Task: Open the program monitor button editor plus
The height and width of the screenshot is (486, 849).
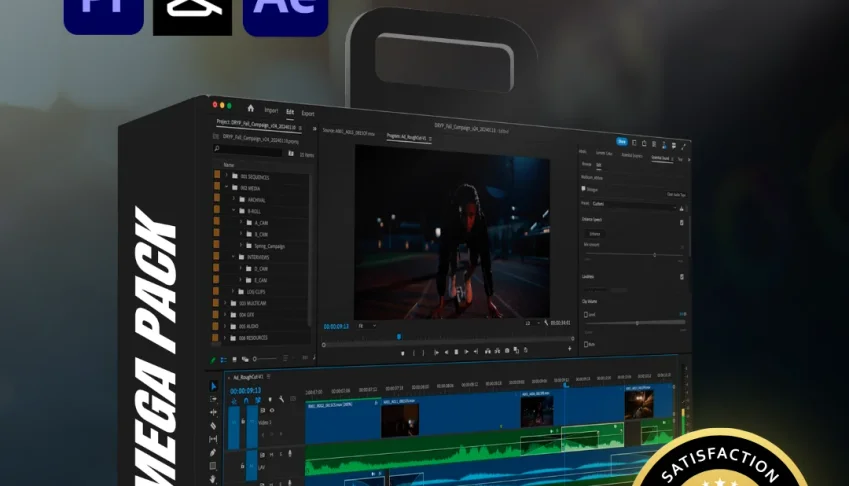Action: coord(570,349)
